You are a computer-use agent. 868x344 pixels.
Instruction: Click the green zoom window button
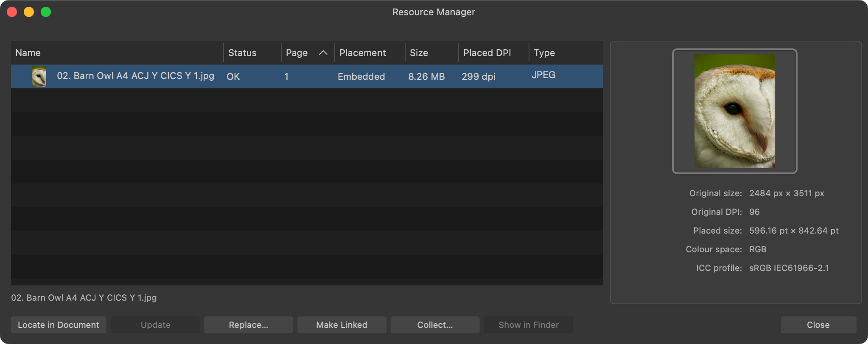pos(46,12)
